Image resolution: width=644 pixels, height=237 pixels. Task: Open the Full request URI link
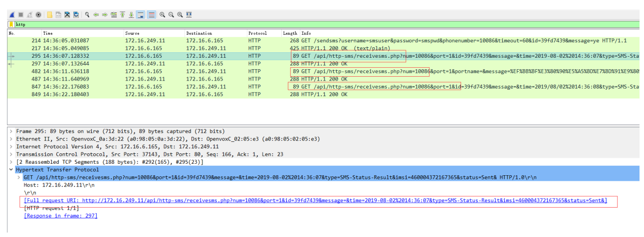(x=315, y=200)
